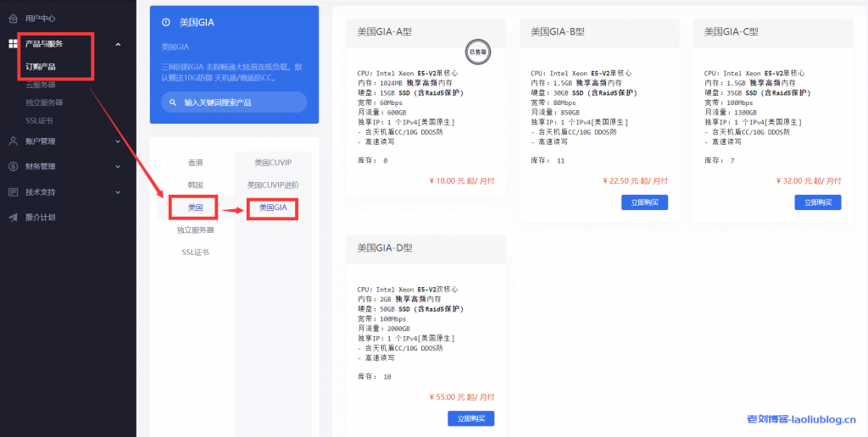868x437 pixels.
Task: Expand the 账户管理 menu chevron
Action: point(118,141)
